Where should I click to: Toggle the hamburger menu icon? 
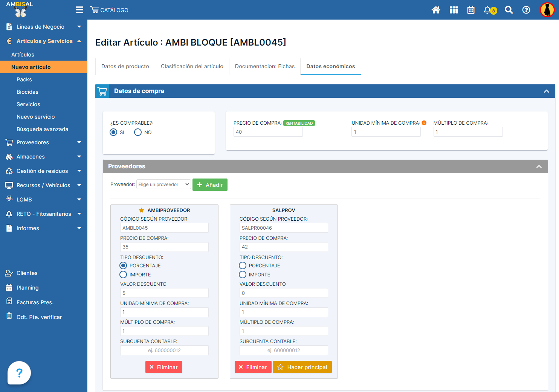click(x=79, y=10)
